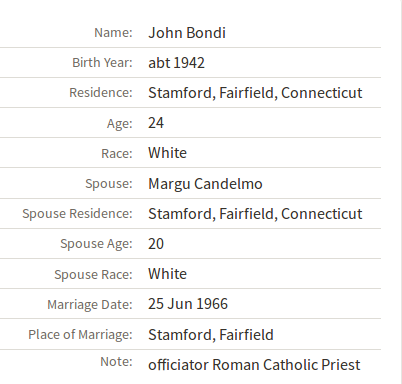Click the Residence label
The width and height of the screenshot is (402, 384).
(101, 93)
